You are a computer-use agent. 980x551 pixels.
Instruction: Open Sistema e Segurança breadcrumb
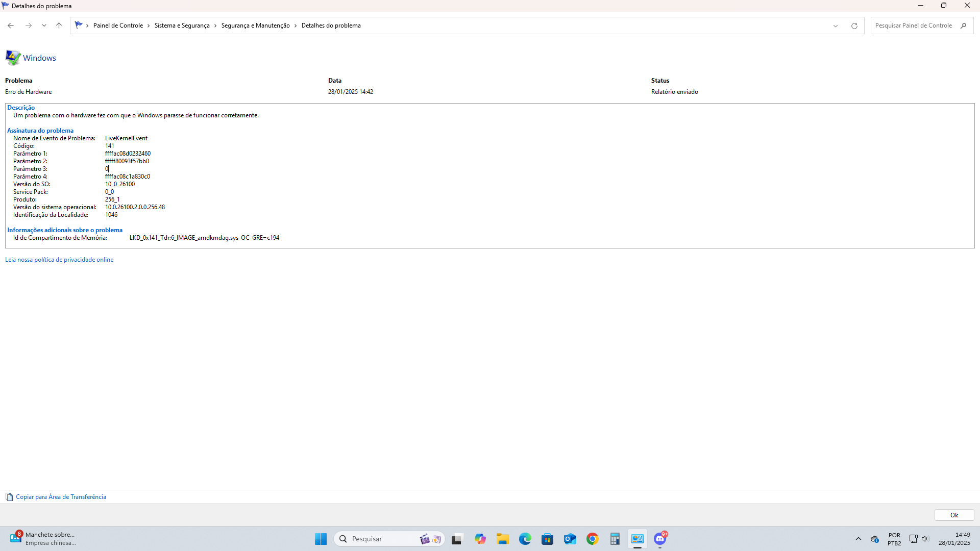pyautogui.click(x=182, y=26)
